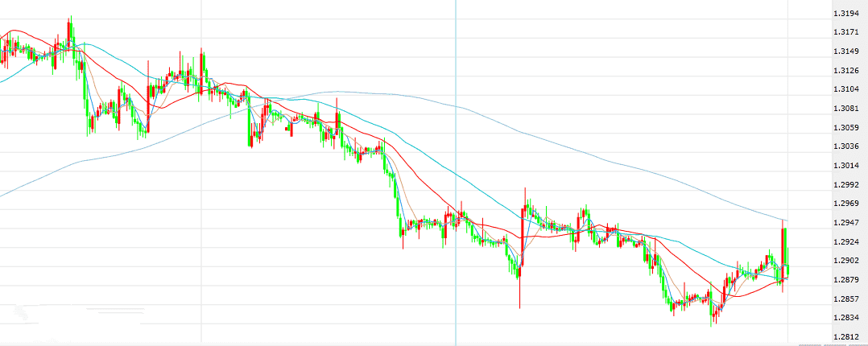Viewport: 868px width, 346px height.
Task: Pick the 1.3126 price scale value
Action: 849,70
